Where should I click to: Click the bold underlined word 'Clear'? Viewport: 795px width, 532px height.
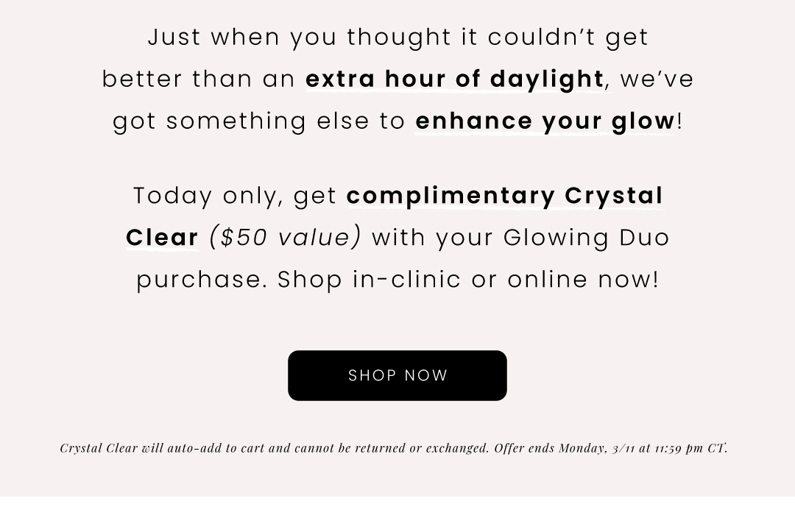pyautogui.click(x=162, y=238)
